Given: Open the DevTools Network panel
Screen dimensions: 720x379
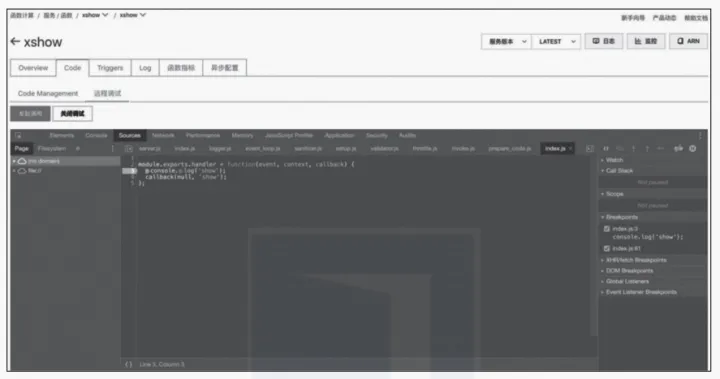Looking at the screenshot, I should (x=163, y=136).
